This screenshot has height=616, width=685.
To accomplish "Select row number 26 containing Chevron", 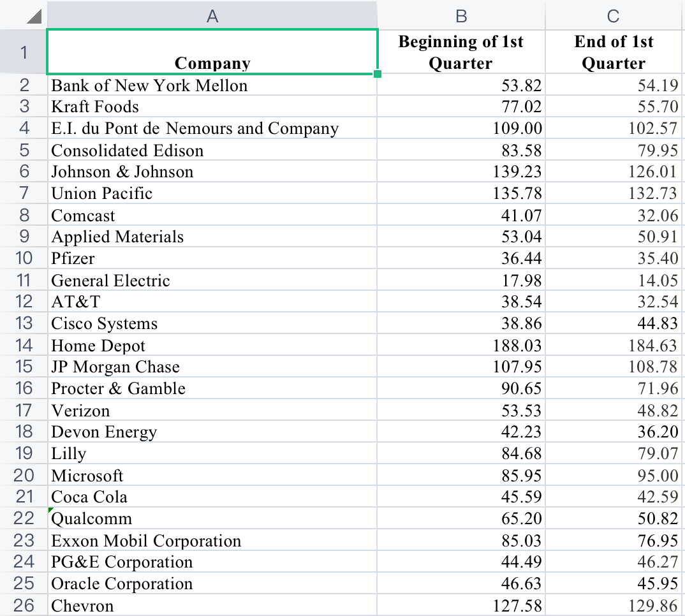I will click(x=22, y=605).
